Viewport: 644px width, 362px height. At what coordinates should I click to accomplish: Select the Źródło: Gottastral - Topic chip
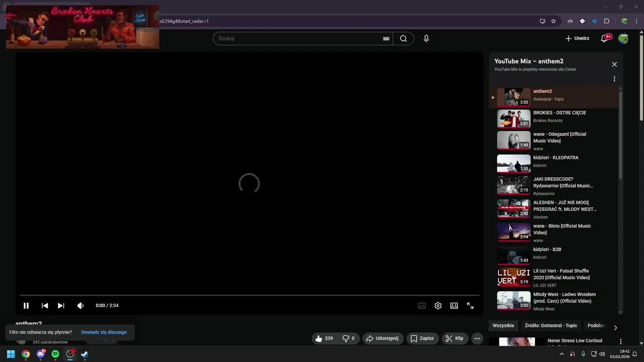click(551, 326)
